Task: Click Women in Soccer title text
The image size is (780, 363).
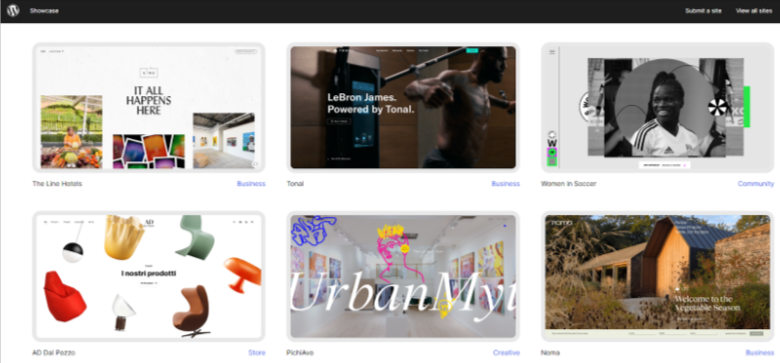Action: click(569, 183)
